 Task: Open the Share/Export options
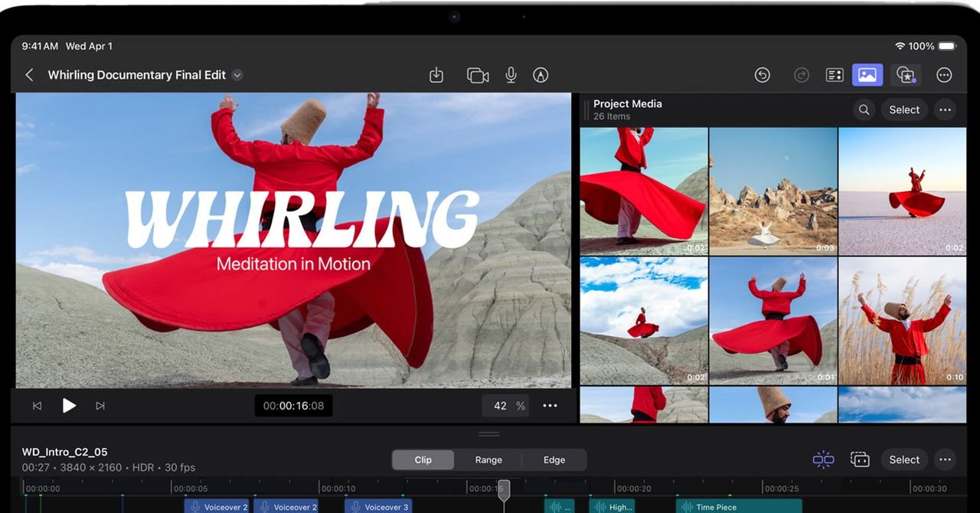pos(436,74)
